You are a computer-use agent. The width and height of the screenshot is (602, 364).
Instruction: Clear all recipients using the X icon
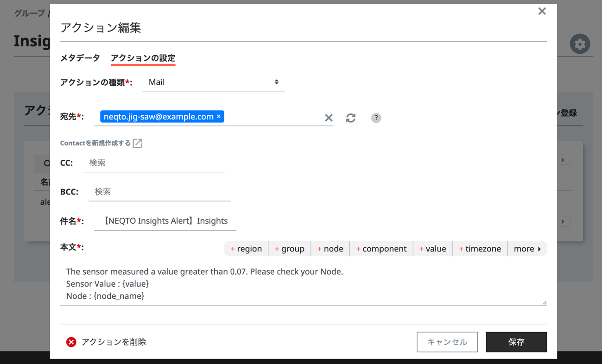[329, 118]
